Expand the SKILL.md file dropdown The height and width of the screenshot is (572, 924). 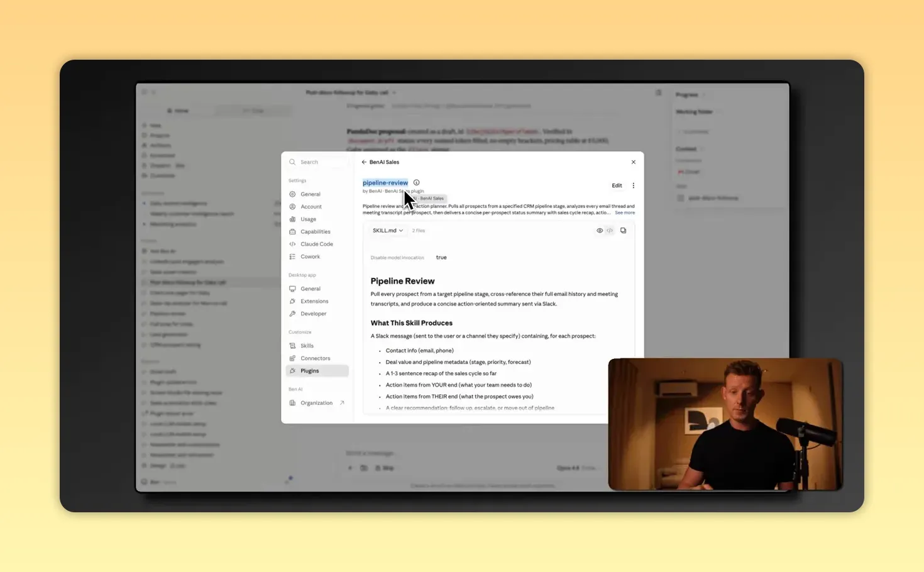tap(387, 231)
